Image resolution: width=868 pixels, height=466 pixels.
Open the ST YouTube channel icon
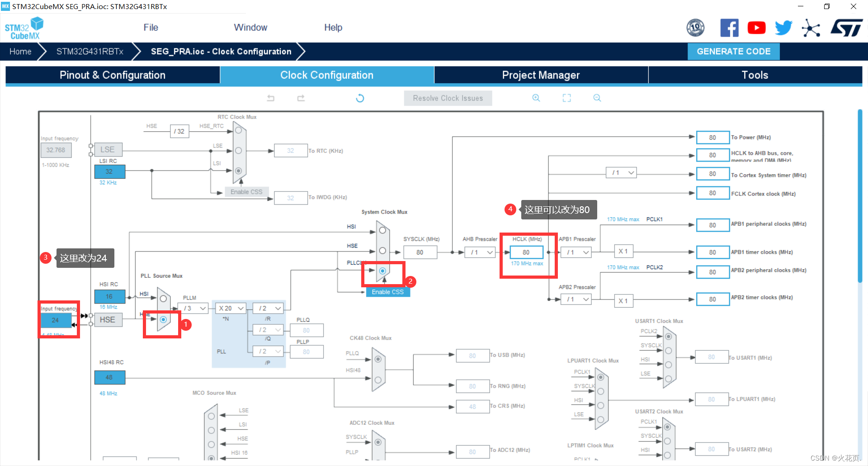(756, 28)
